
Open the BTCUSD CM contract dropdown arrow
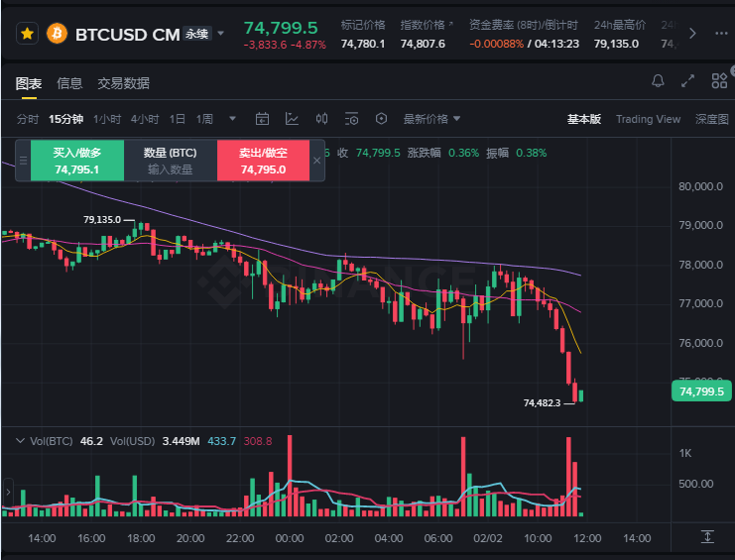pyautogui.click(x=221, y=34)
